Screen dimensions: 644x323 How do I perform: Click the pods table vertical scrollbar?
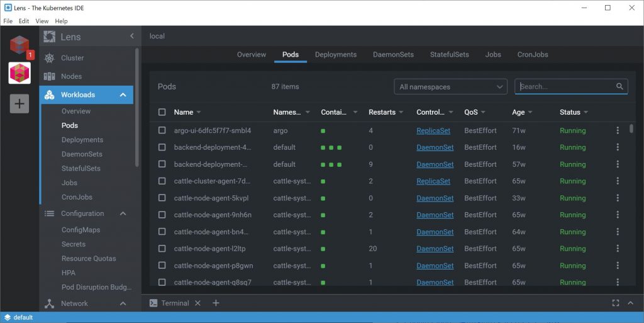click(631, 128)
